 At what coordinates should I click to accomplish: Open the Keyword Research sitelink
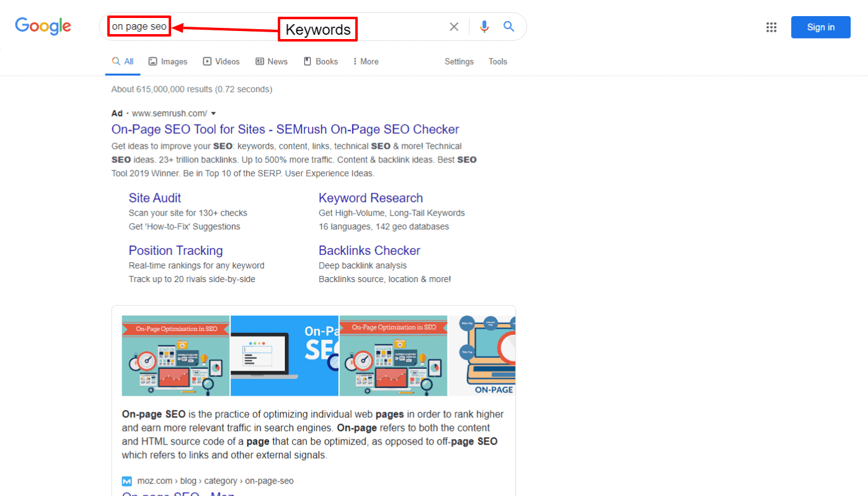click(x=371, y=198)
